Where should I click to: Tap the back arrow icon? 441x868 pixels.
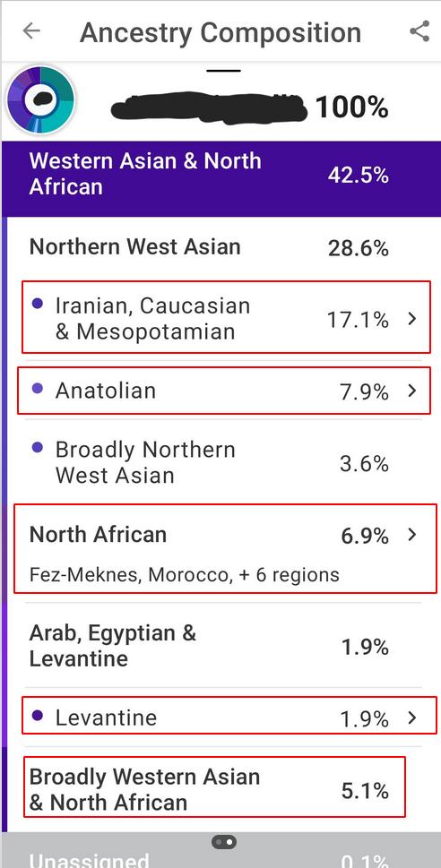coord(31,31)
